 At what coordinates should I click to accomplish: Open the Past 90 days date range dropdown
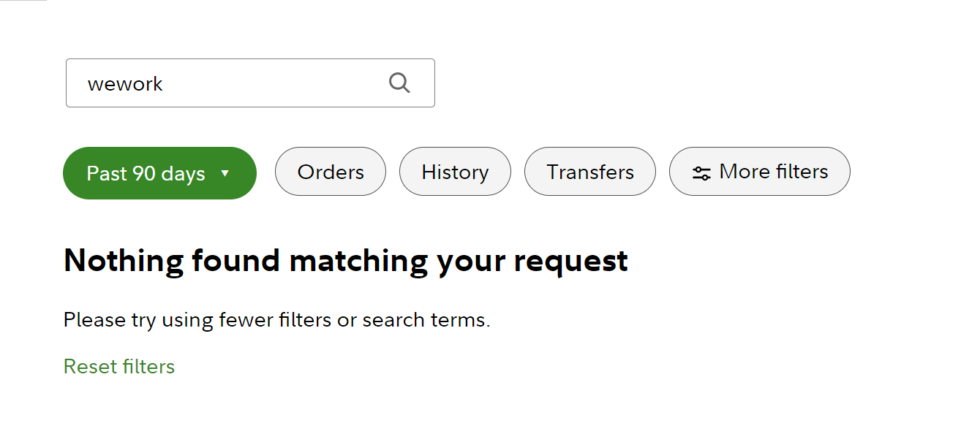[159, 173]
